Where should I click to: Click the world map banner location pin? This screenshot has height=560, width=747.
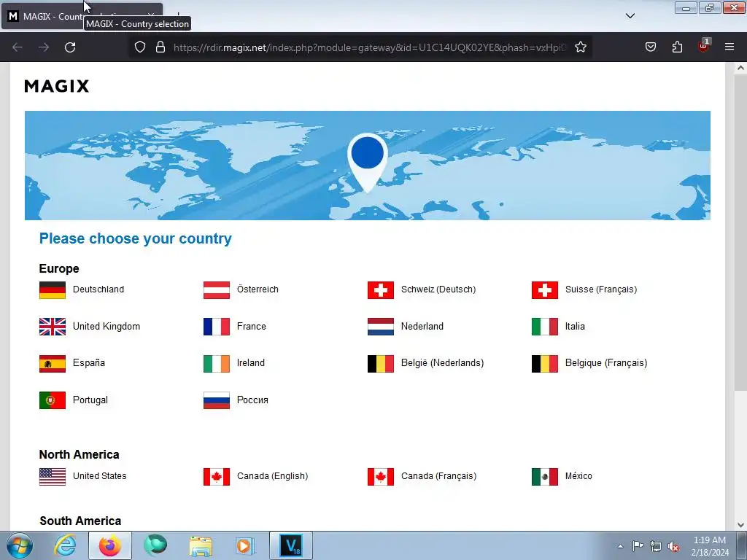click(368, 163)
